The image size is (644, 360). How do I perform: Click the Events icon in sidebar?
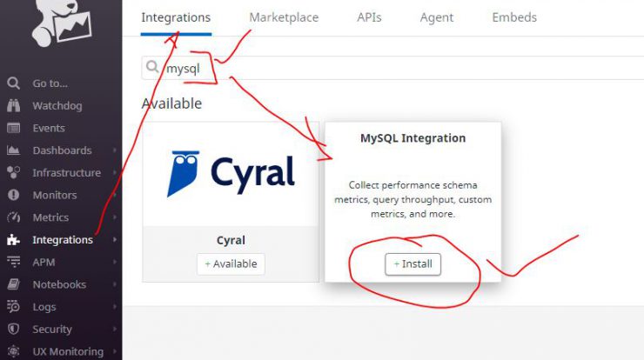pos(13,128)
